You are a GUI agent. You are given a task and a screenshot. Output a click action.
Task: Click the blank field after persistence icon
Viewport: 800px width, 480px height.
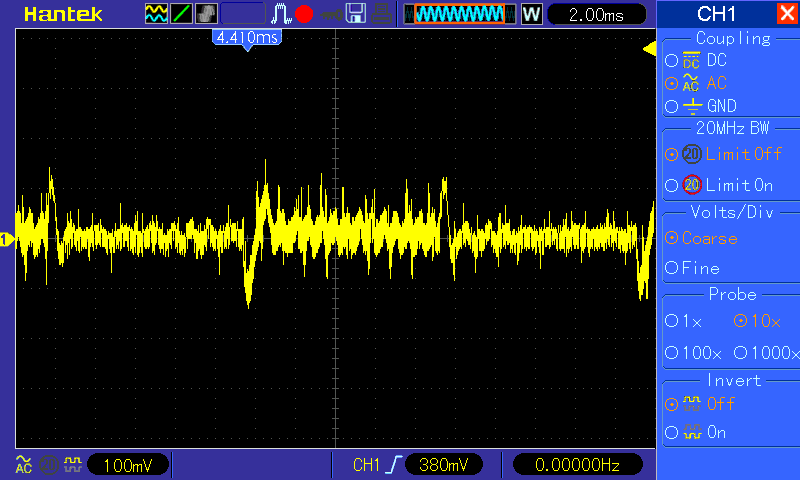click(x=243, y=14)
